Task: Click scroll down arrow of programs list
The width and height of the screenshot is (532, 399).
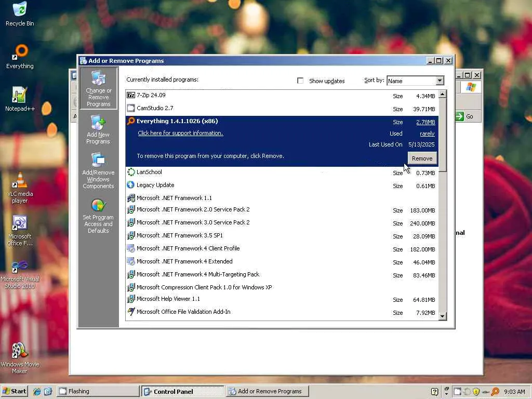Action: pyautogui.click(x=442, y=316)
